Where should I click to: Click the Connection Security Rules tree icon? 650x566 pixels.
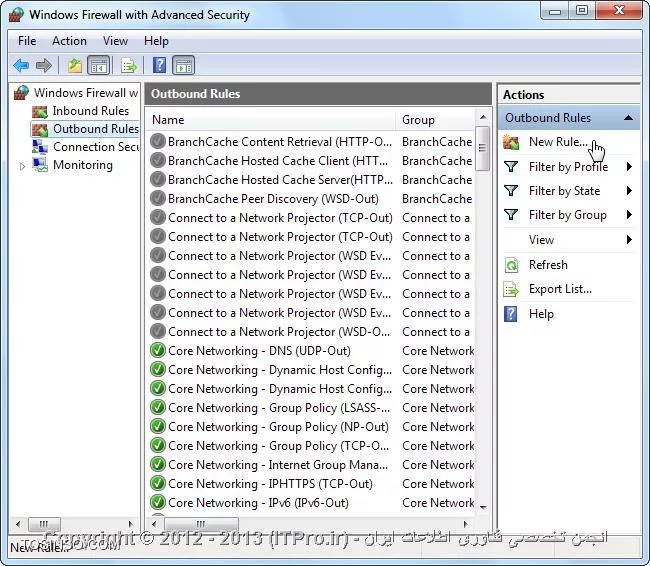[40, 147]
